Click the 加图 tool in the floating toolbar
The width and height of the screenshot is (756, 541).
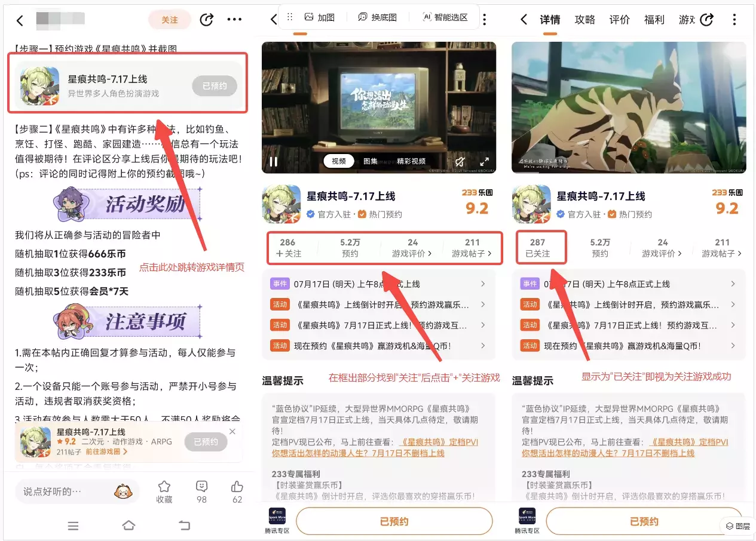pos(319,17)
